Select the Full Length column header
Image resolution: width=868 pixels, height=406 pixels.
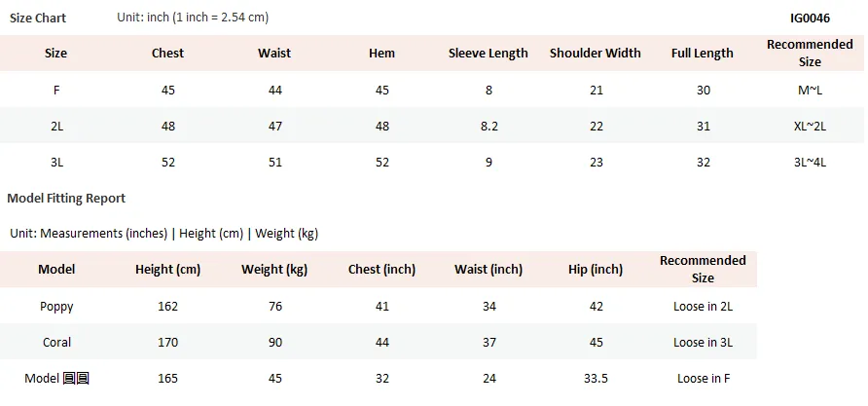703,54
